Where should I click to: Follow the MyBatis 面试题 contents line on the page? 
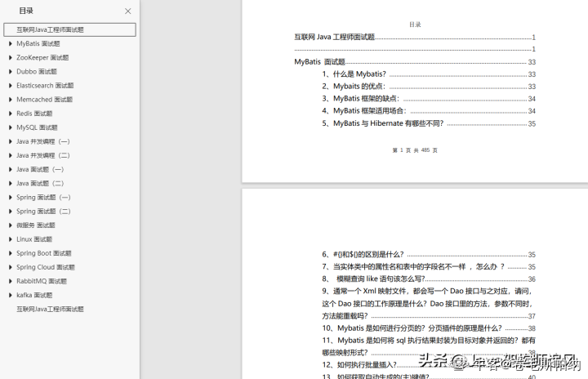[415, 62]
